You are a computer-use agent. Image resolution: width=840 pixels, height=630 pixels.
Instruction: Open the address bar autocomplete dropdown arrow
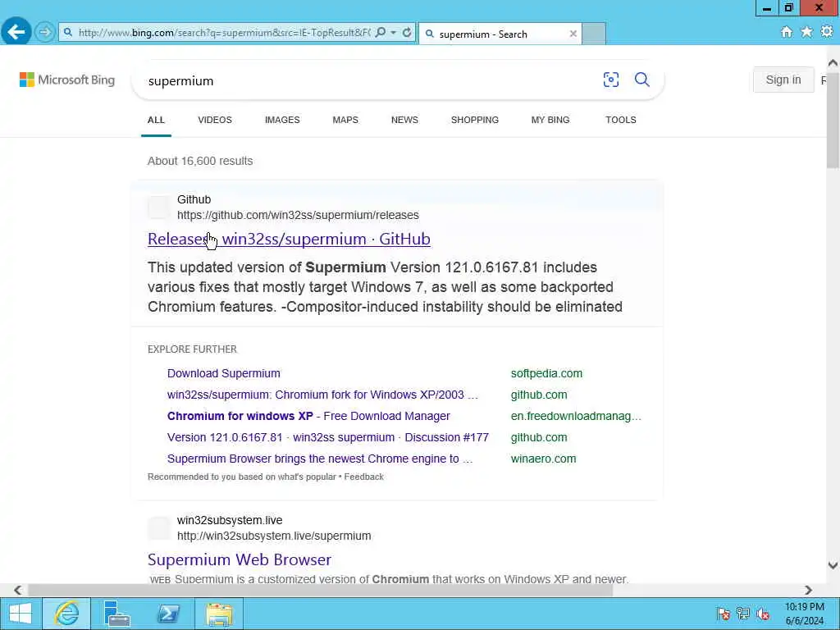pyautogui.click(x=393, y=33)
